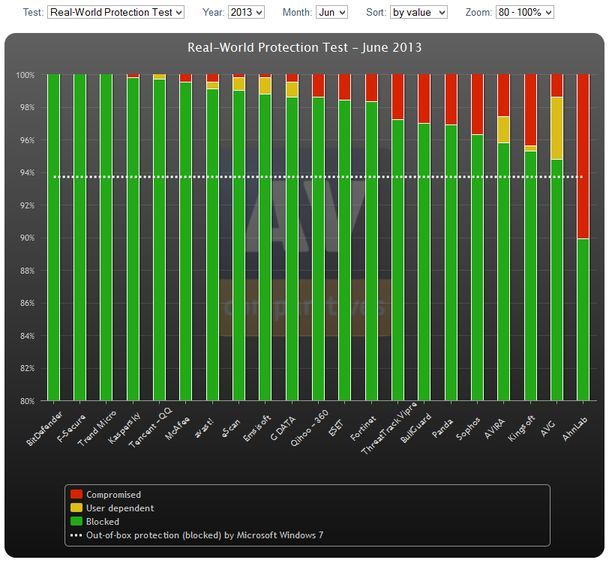The height and width of the screenshot is (563, 609).
Task: Click the 100% y-axis label
Action: [25, 75]
